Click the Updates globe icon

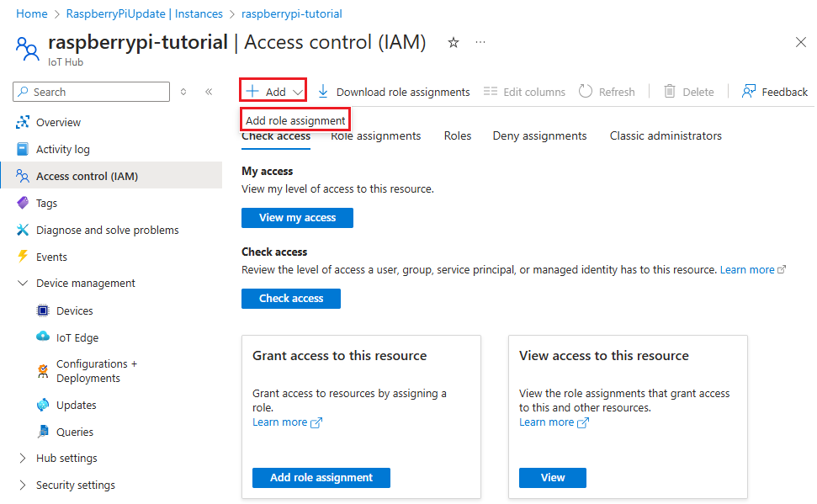click(43, 405)
